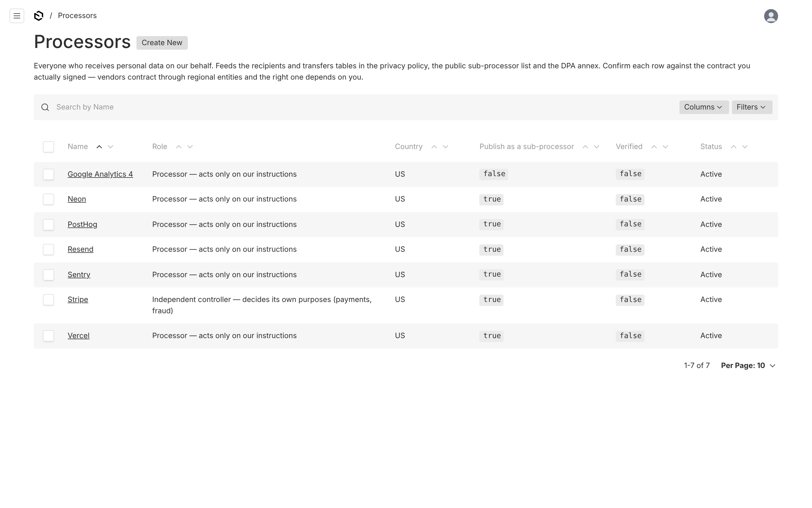Screen dimensions: 812x508
Task: Sort Name column ascending
Action: [x=99, y=147]
